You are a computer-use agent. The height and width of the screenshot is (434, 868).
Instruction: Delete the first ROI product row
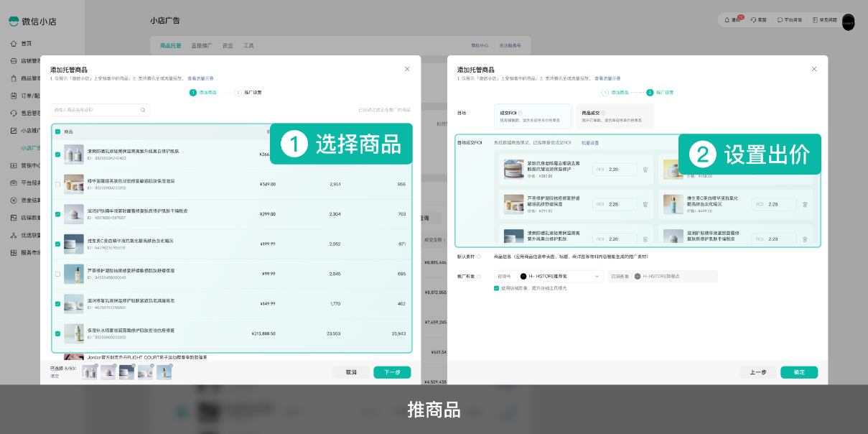point(645,170)
